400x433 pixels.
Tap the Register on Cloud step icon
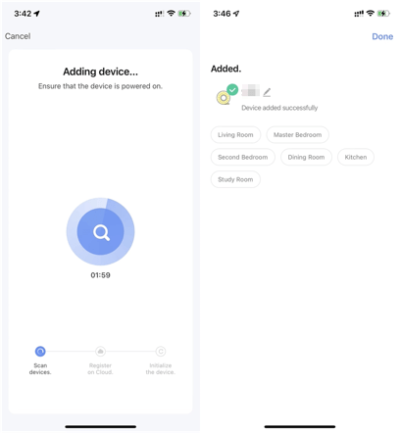click(x=100, y=351)
